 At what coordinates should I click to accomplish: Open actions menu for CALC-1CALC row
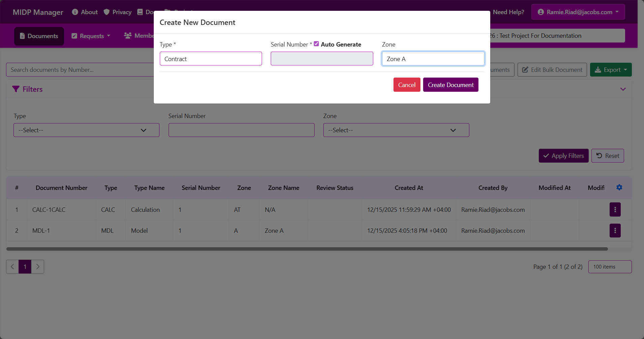click(x=615, y=209)
